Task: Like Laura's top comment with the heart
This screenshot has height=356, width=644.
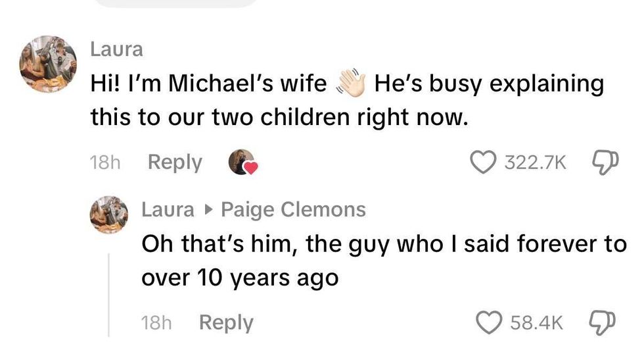Action: tap(483, 163)
